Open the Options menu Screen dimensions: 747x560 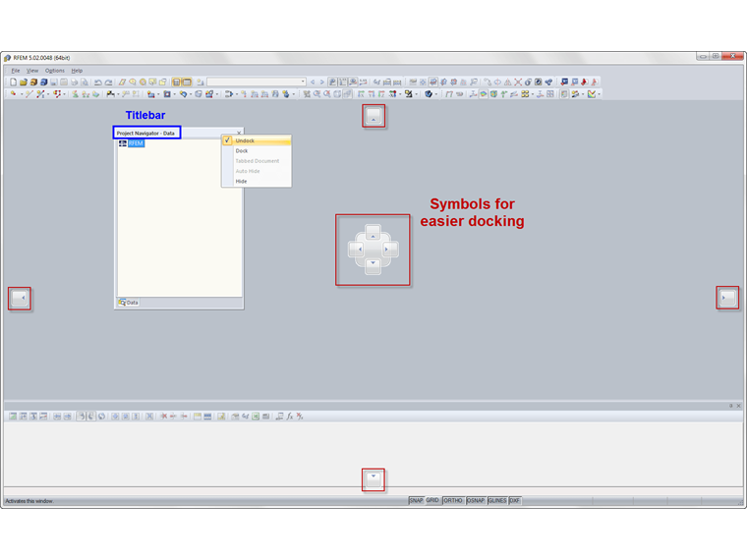(x=55, y=71)
